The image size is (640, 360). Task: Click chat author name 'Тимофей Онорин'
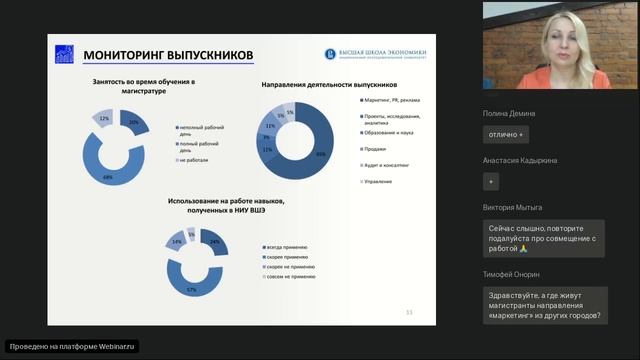[x=511, y=275]
